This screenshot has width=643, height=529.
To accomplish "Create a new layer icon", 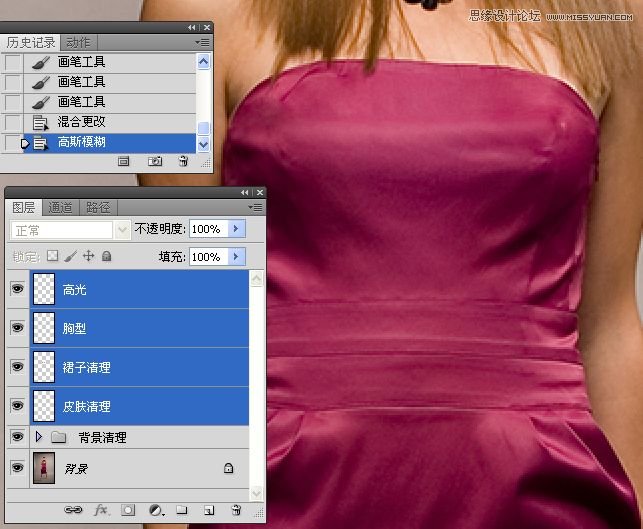I will coord(209,510).
